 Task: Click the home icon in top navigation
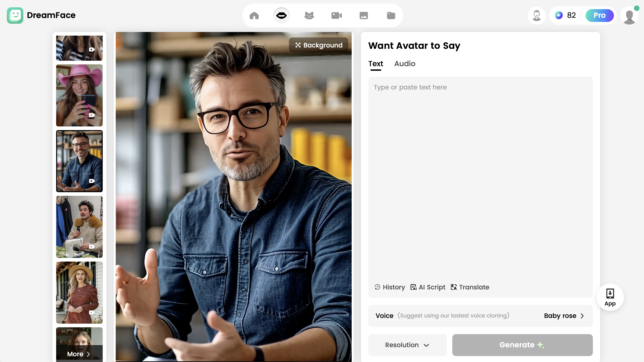(254, 16)
